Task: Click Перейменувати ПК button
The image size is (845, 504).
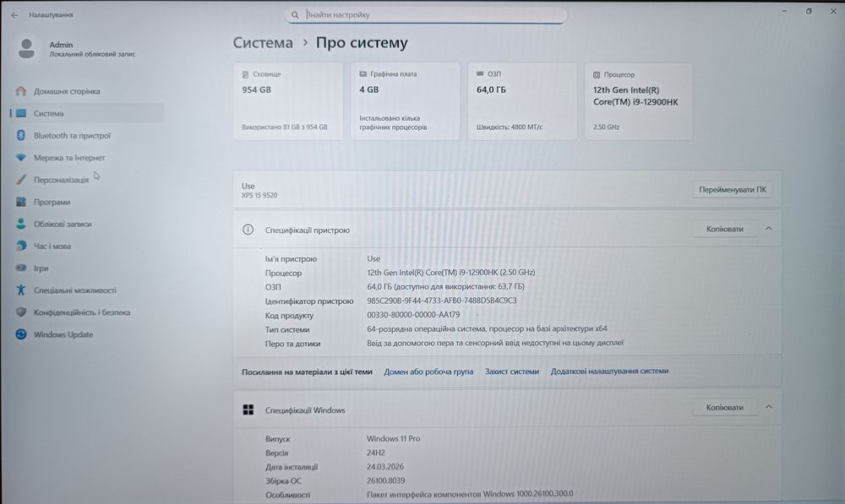Action: [733, 190]
